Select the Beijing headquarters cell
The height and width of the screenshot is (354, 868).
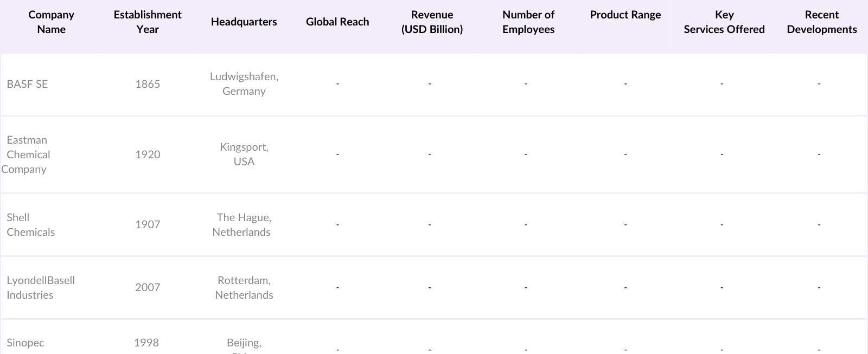point(244,345)
